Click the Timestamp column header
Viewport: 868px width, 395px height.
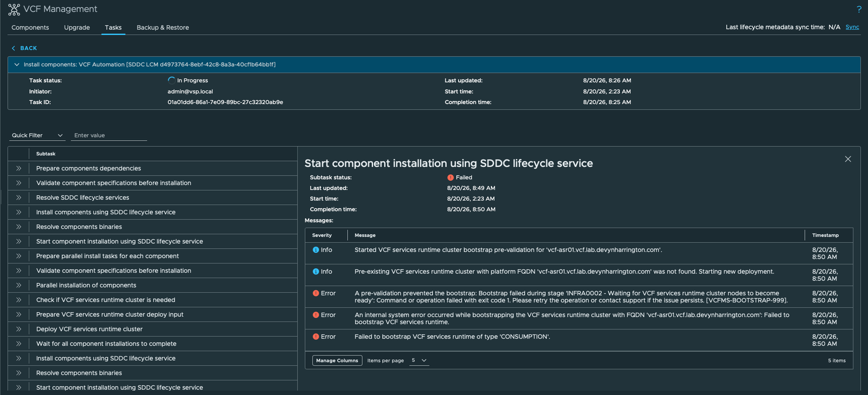pyautogui.click(x=825, y=235)
